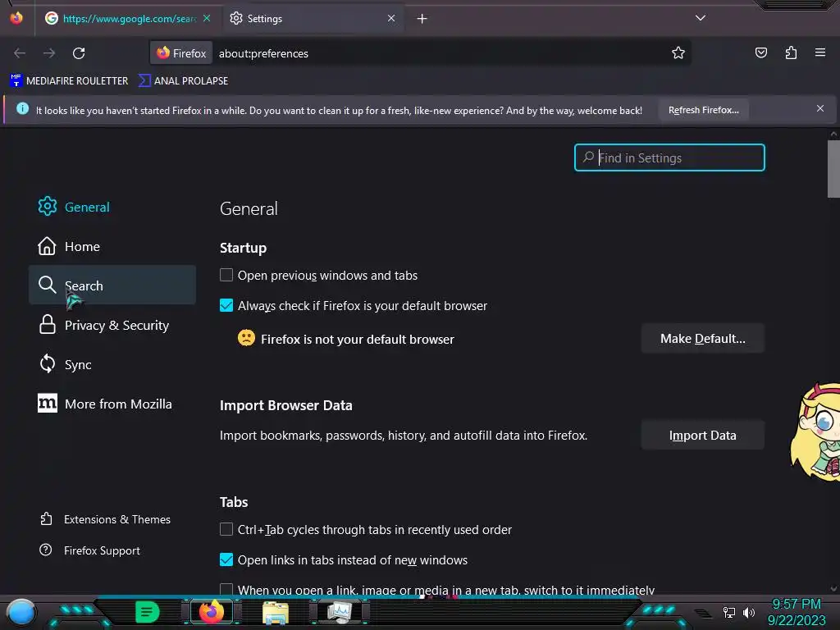Click the Firefox identity box in address bar
The image size is (840, 630).
pos(181,53)
